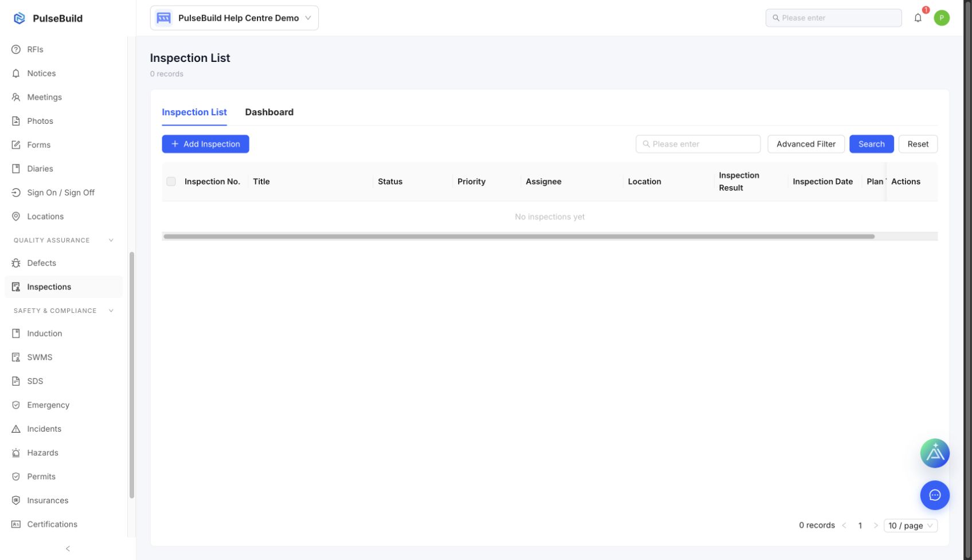Click the Add Inspection button
This screenshot has height=560, width=972.
click(x=205, y=144)
